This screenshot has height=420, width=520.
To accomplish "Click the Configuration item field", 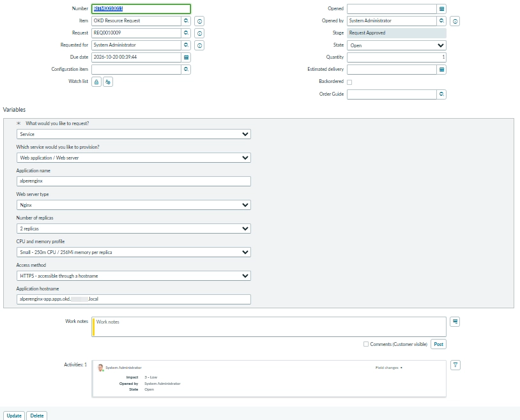I will pyautogui.click(x=137, y=70).
